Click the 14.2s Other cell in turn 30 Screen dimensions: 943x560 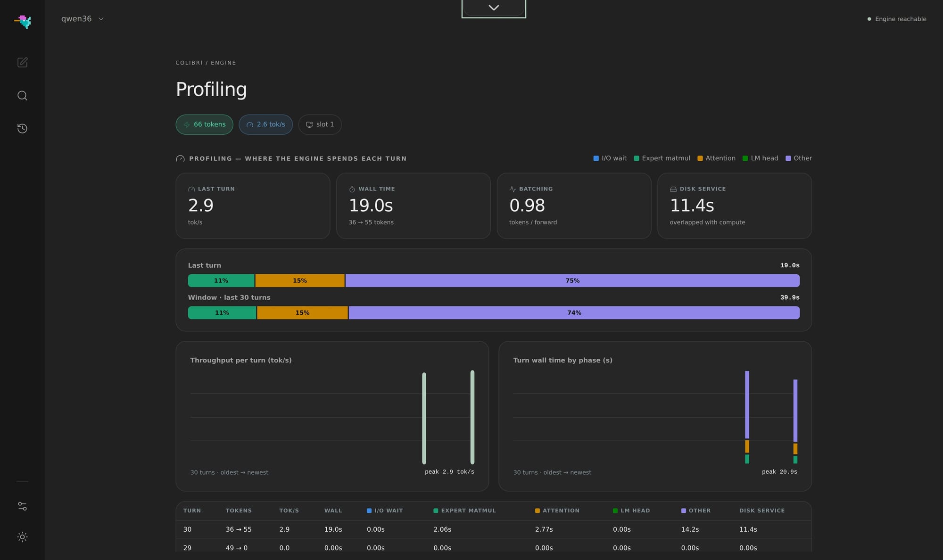tap(690, 529)
